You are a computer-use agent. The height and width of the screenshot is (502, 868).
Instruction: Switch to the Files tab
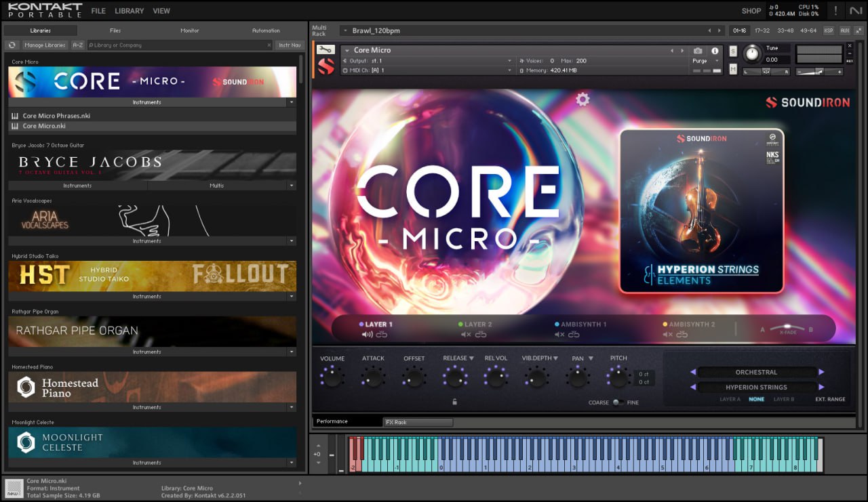[x=115, y=30]
